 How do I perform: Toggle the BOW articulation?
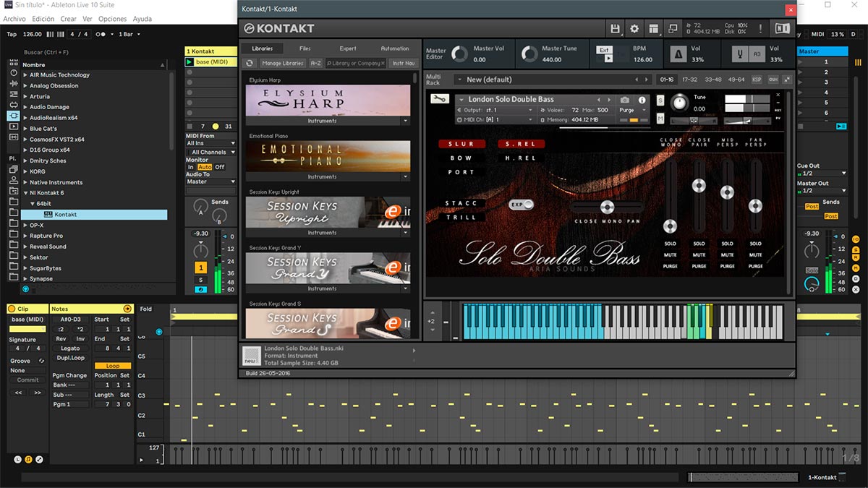pyautogui.click(x=461, y=158)
